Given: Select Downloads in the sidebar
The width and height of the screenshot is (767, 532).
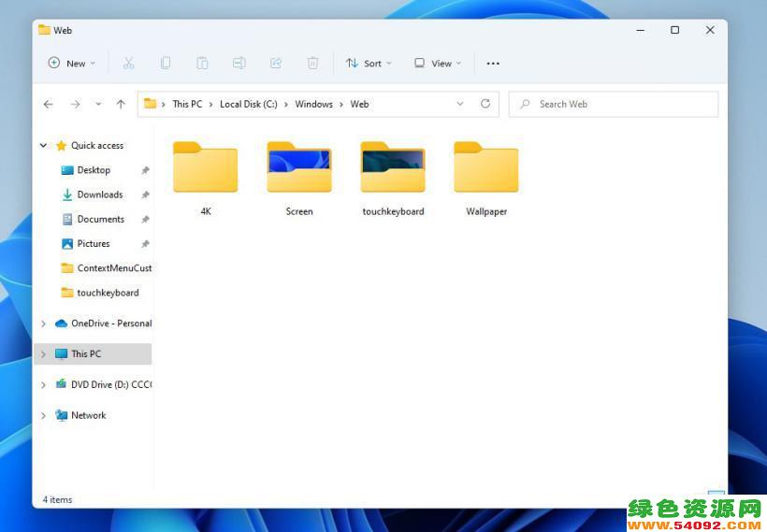Looking at the screenshot, I should click(x=100, y=194).
